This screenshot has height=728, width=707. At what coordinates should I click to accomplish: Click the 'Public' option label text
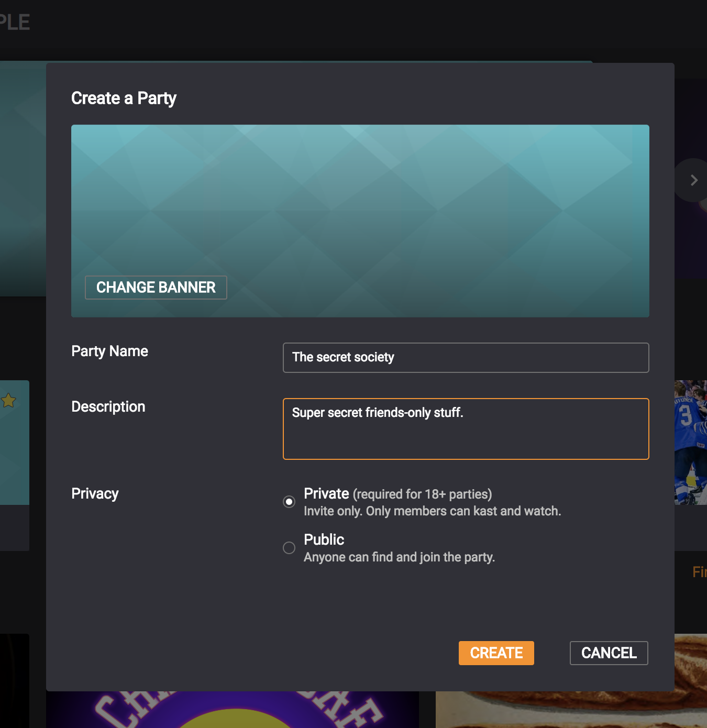coord(324,539)
